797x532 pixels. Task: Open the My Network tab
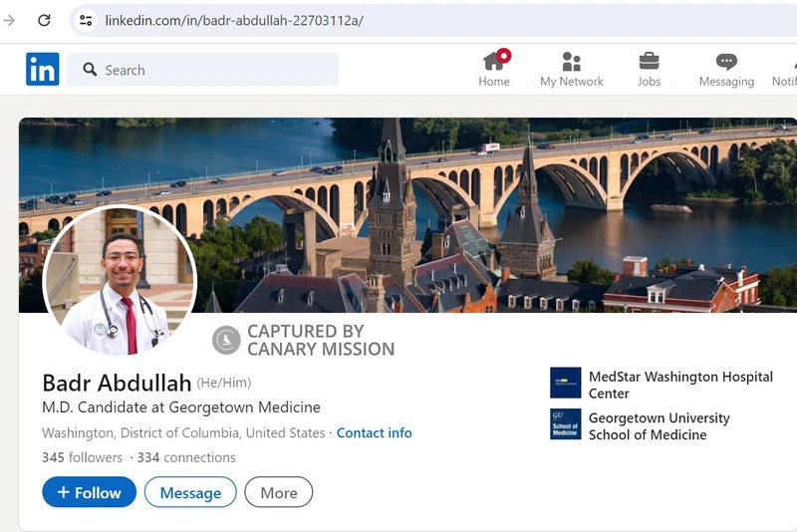[571, 69]
